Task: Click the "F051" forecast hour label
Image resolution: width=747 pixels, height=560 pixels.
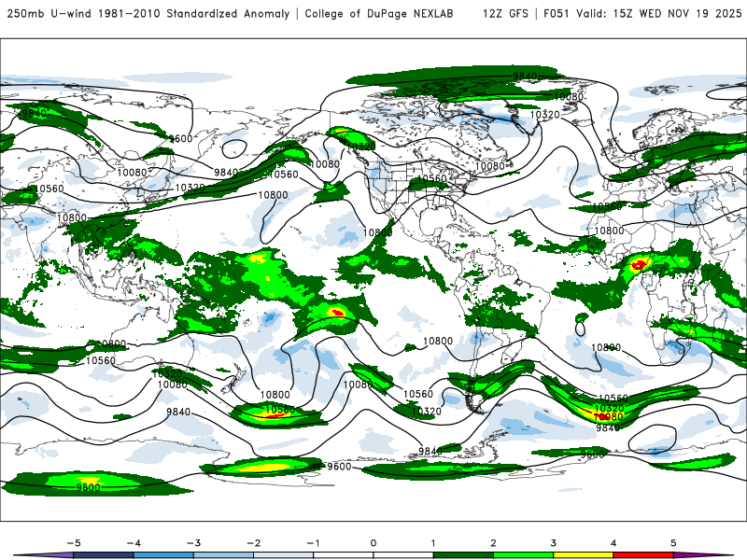Action: (x=557, y=14)
